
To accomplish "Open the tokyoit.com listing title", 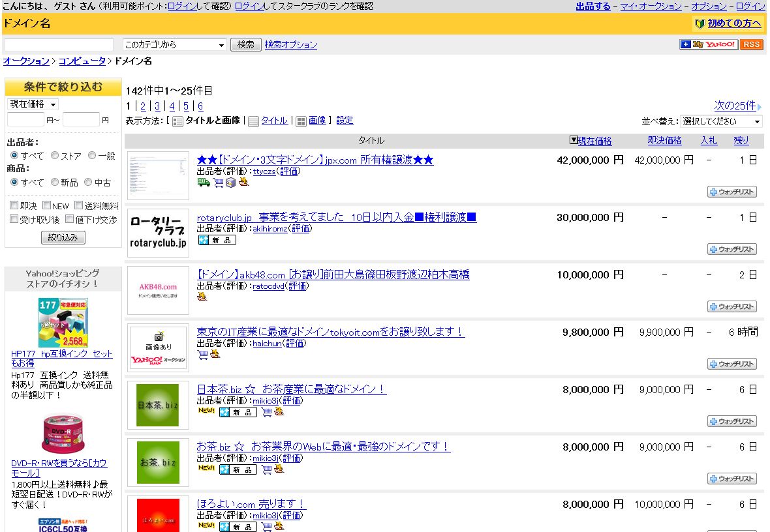I will [331, 332].
